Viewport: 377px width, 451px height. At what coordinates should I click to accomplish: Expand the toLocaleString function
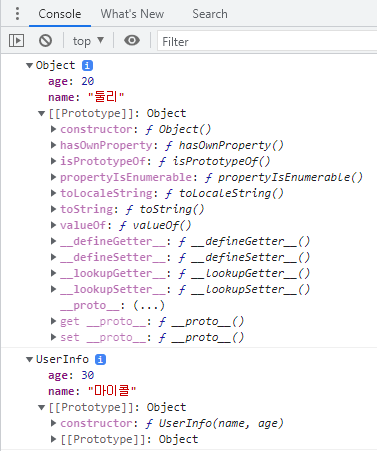click(x=53, y=193)
